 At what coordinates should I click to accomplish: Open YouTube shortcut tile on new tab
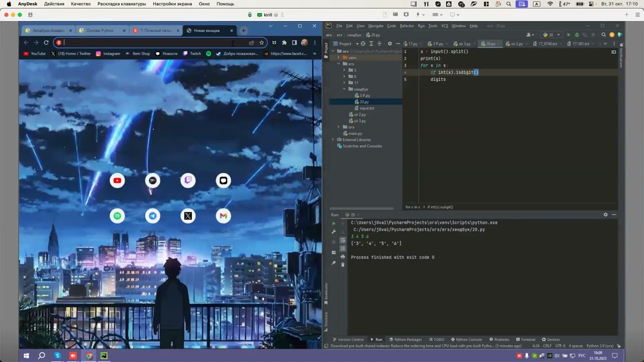pos(117,180)
